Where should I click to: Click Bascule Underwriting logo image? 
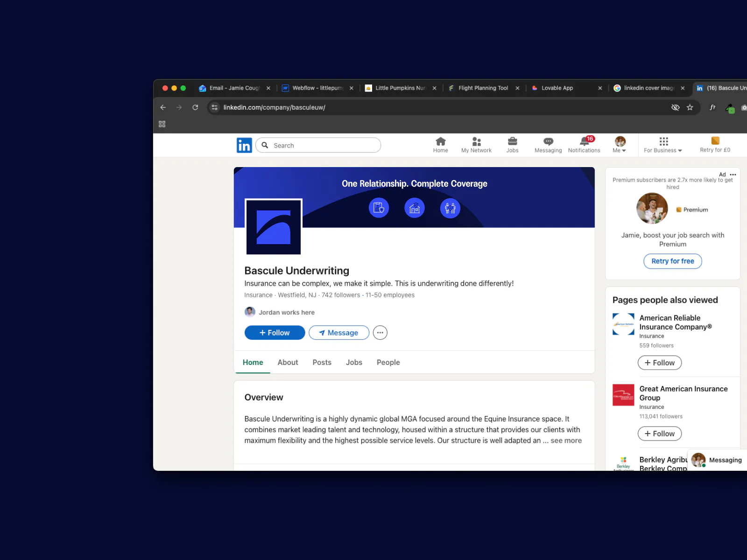coord(274,227)
